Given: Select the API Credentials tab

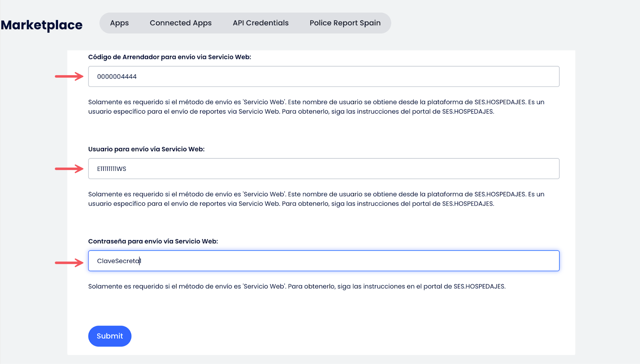Looking at the screenshot, I should 260,23.
